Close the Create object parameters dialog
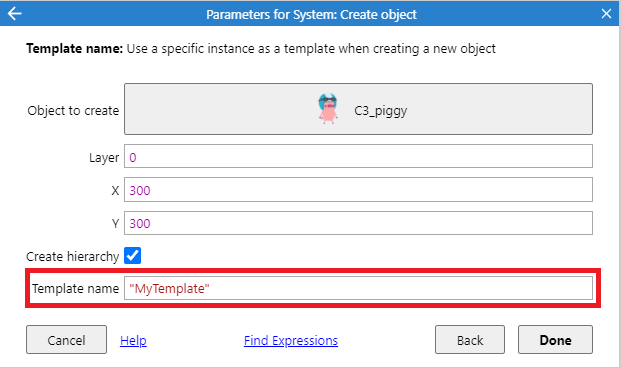621x368 pixels. pos(606,14)
